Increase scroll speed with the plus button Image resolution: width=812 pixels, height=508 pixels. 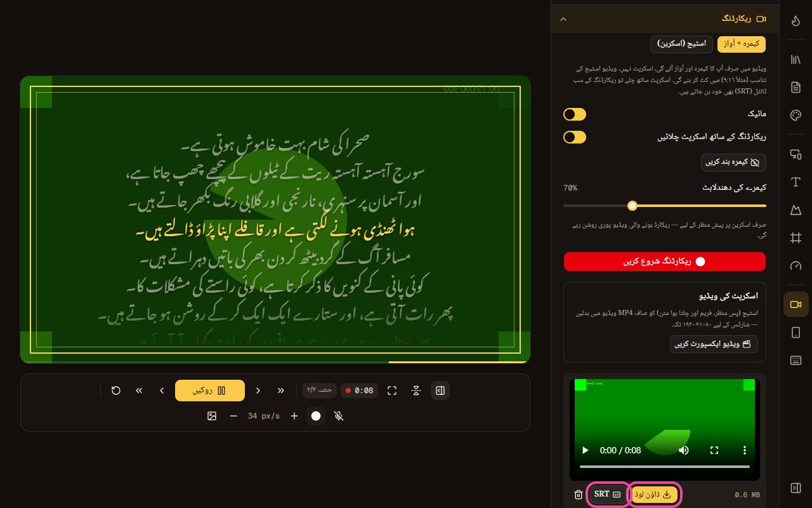tap(294, 416)
